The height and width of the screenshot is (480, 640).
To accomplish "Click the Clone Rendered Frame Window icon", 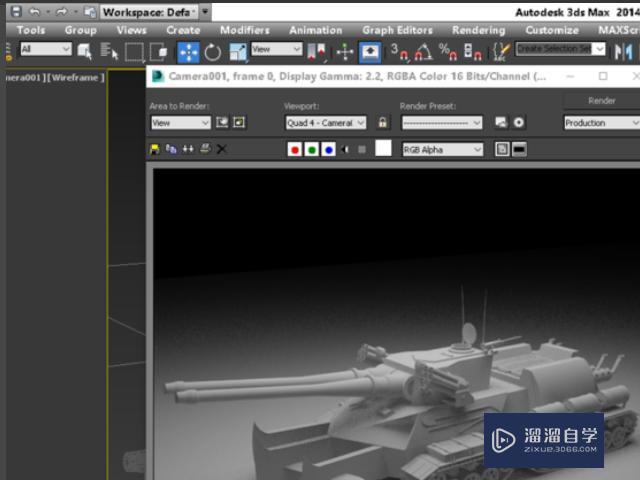I will 188,149.
